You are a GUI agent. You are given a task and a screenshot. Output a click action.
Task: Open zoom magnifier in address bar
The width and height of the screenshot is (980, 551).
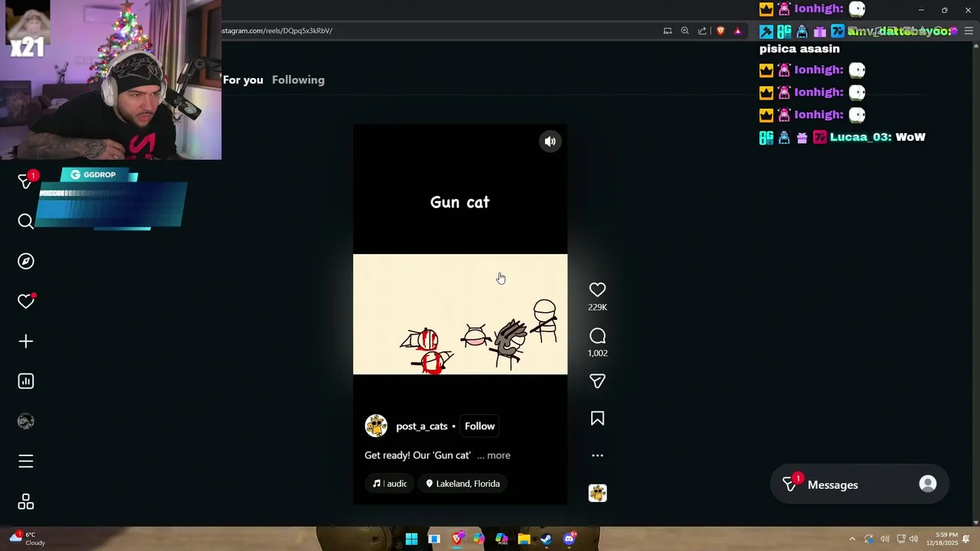click(x=684, y=31)
